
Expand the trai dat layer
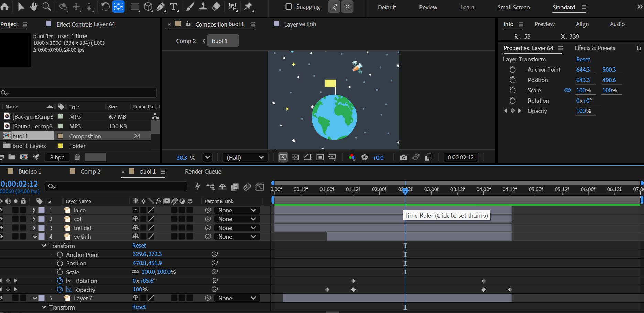point(34,228)
